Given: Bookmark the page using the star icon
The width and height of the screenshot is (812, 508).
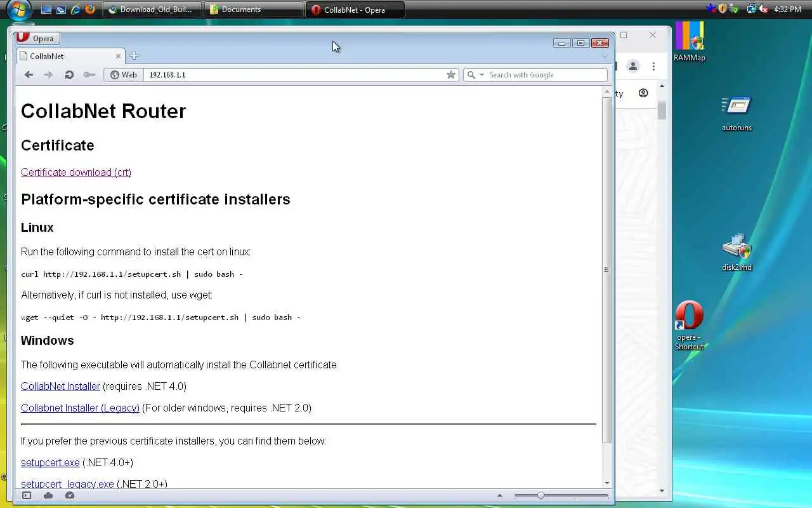Looking at the screenshot, I should 451,75.
